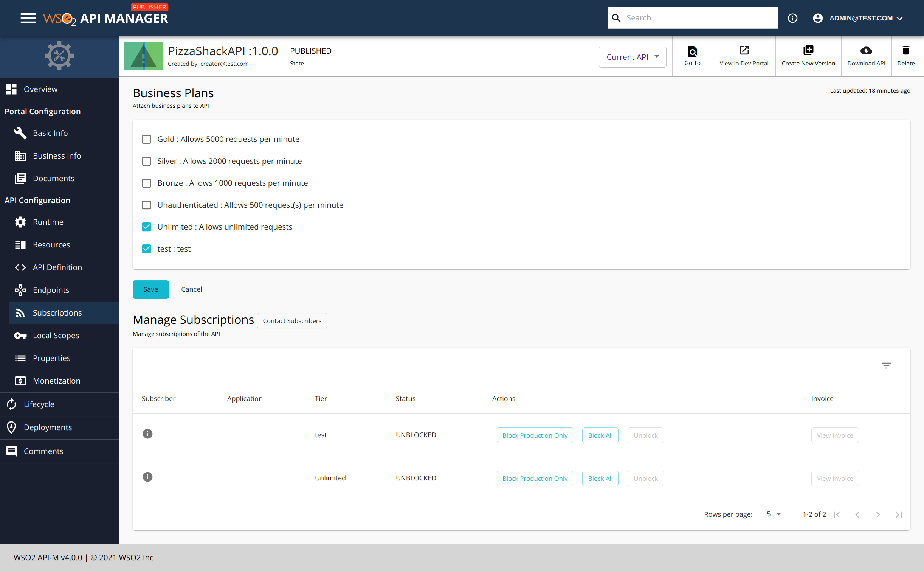Viewport: 924px width, 572px height.
Task: Open the API Definition page
Action: coord(57,267)
